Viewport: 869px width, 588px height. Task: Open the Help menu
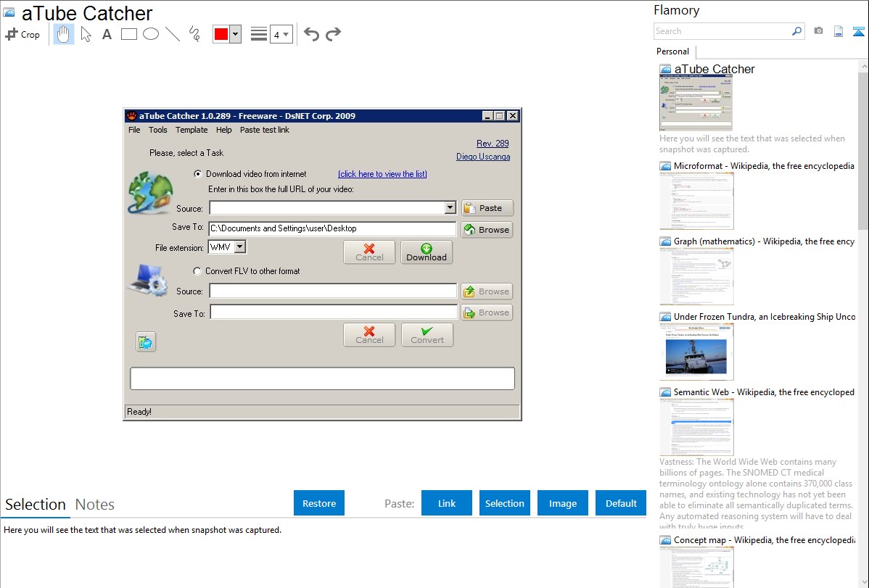[x=224, y=130]
